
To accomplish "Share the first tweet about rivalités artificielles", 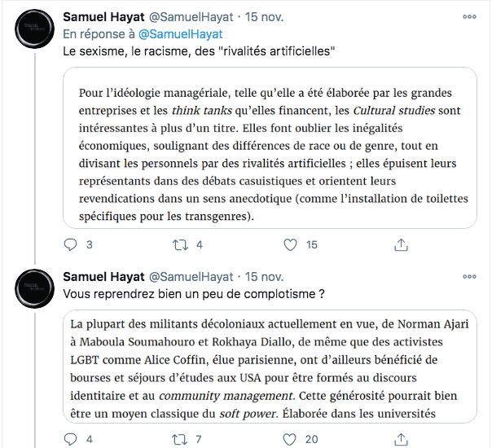I will 401,244.
